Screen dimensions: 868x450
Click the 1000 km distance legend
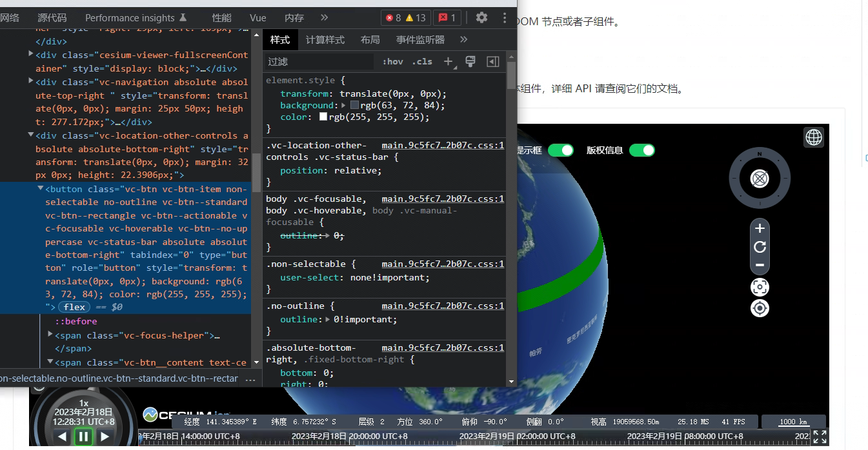coord(794,422)
